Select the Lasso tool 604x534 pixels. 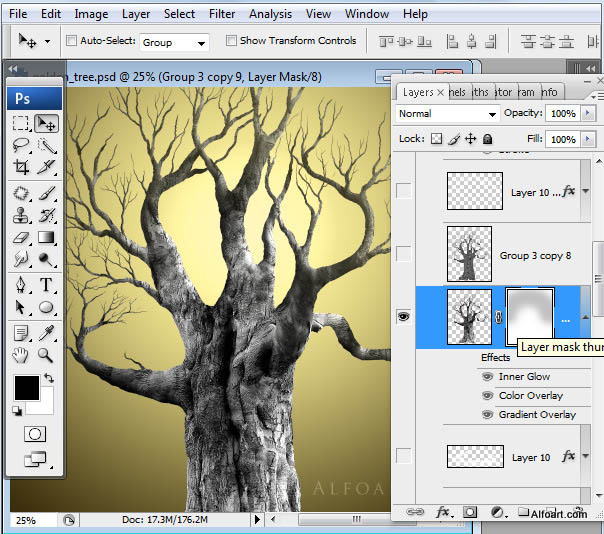pyautogui.click(x=21, y=146)
